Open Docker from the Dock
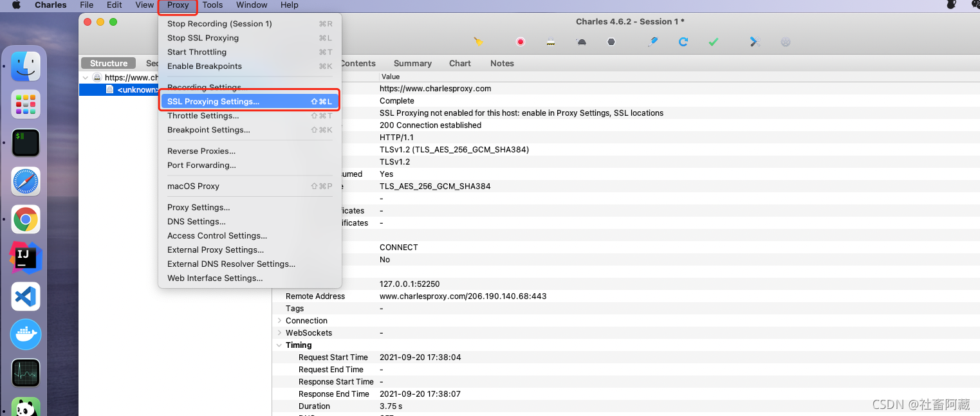Image resolution: width=980 pixels, height=416 pixels. point(26,335)
